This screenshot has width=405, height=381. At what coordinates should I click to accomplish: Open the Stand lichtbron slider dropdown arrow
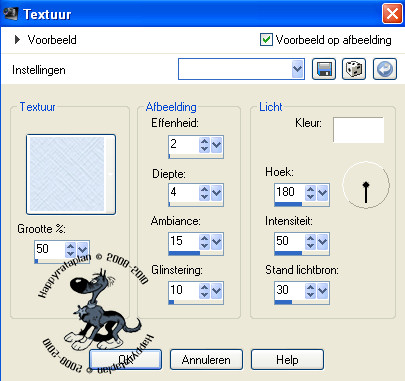(x=323, y=291)
